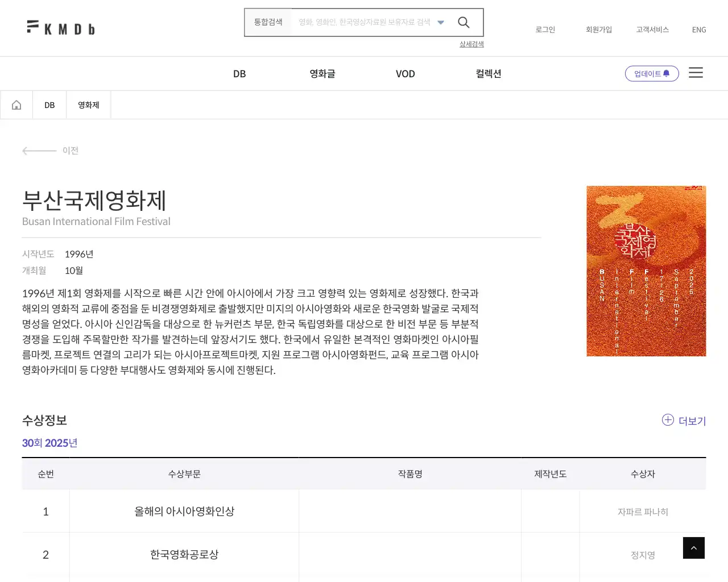Click the home breadcrumb icon
The height and width of the screenshot is (582, 728).
coord(16,105)
